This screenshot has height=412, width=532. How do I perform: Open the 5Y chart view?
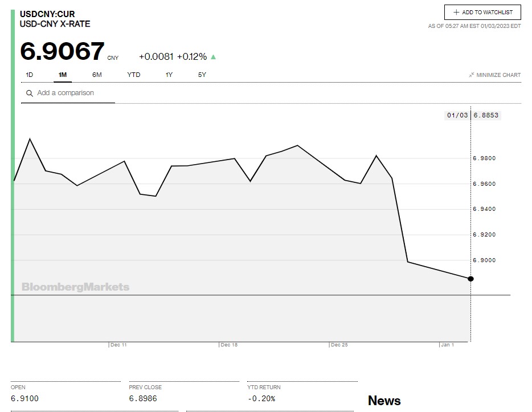coord(202,75)
